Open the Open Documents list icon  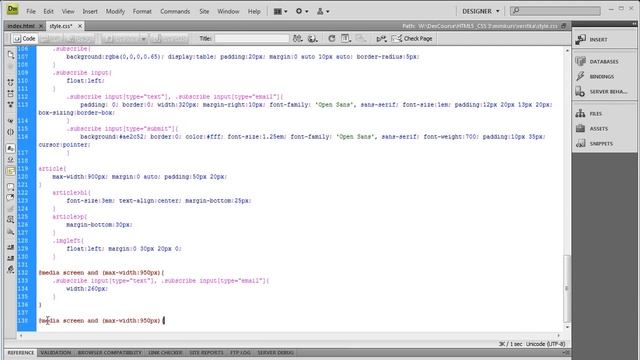click(11, 55)
